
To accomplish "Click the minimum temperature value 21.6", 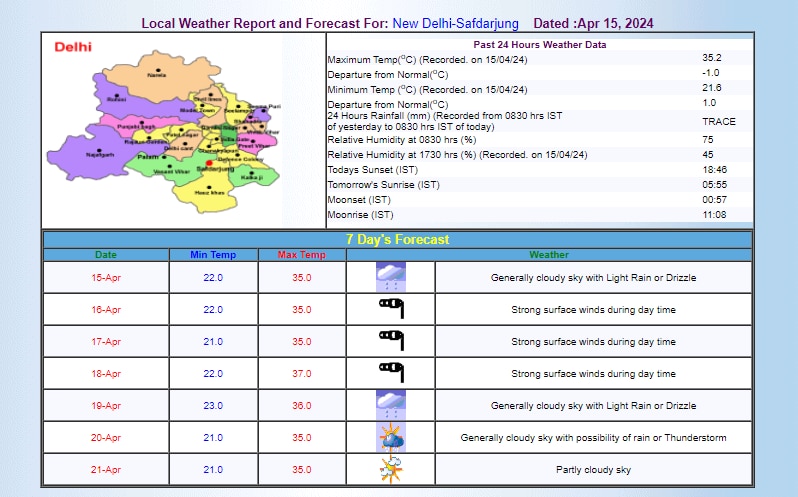I will 711,88.
